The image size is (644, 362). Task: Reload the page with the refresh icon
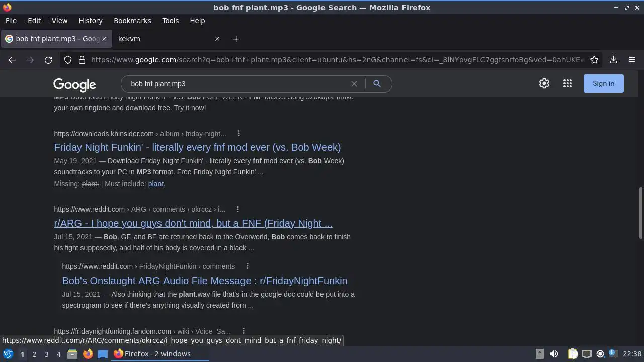click(x=48, y=60)
